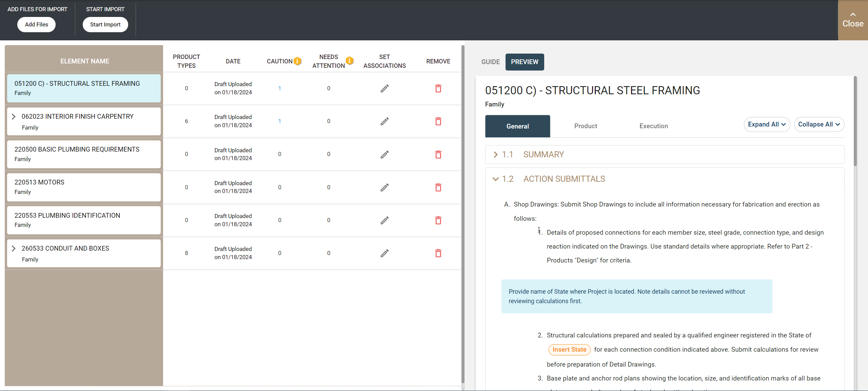Open the Collapse All dropdown
Image resolution: width=868 pixels, height=391 pixels.
click(819, 124)
